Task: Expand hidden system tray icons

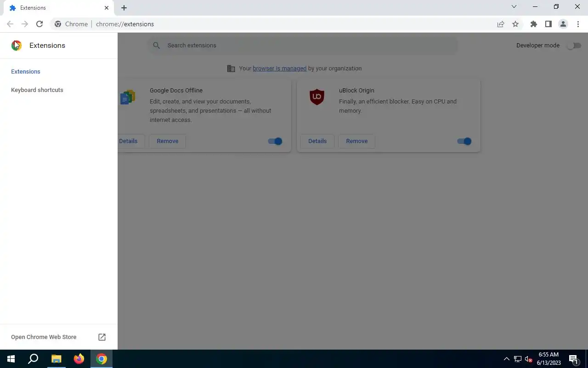Action: tap(507, 359)
